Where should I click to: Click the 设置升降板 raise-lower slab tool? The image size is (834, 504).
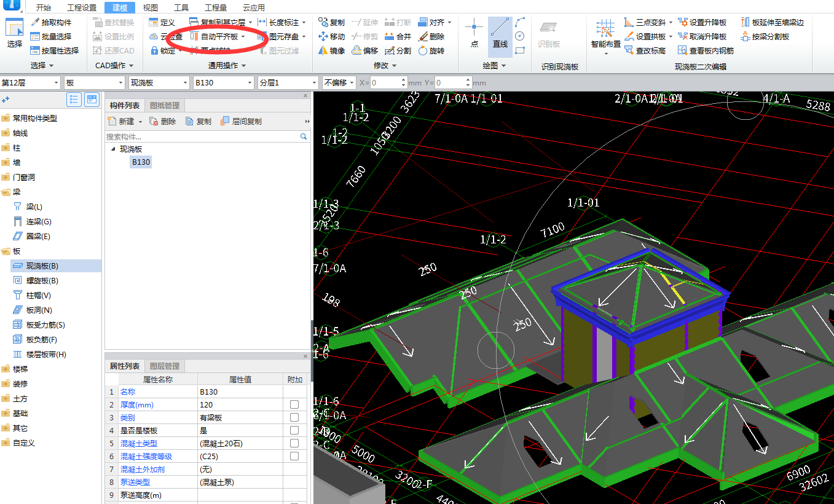click(x=702, y=22)
